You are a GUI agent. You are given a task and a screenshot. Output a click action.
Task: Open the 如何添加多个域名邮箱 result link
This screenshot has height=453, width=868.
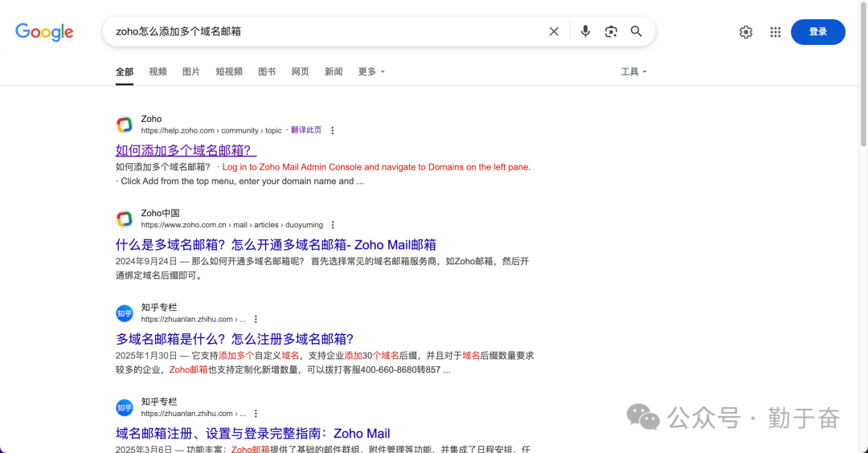(186, 150)
